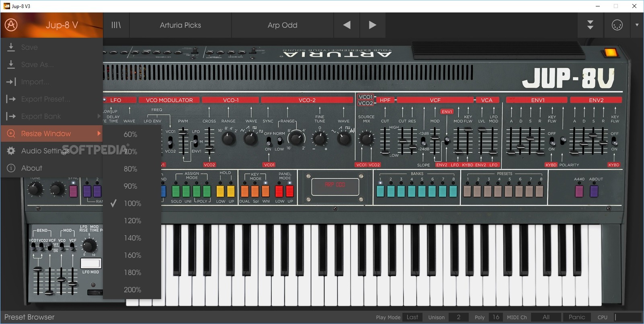Click the Source Mix knob

[366, 139]
